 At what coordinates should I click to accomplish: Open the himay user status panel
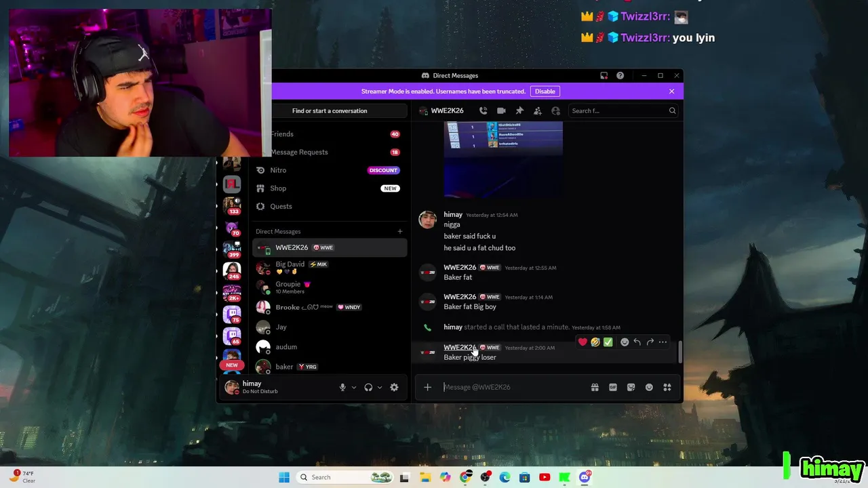coord(278,387)
